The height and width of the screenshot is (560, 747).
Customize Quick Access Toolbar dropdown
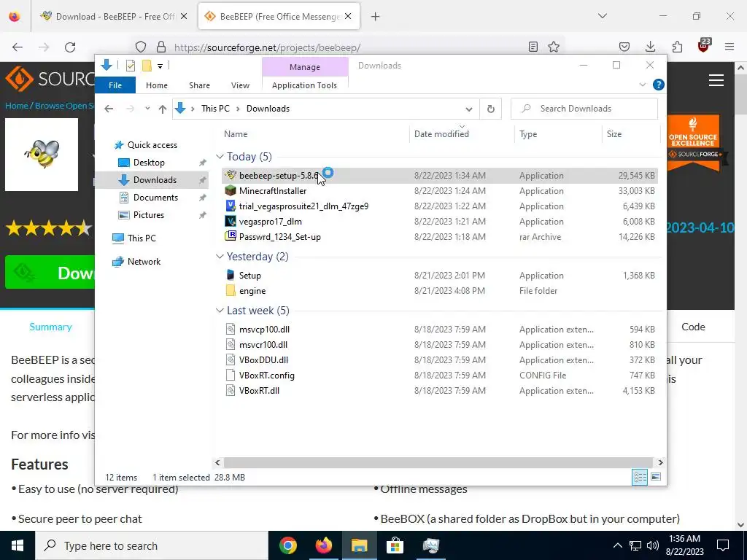click(160, 66)
